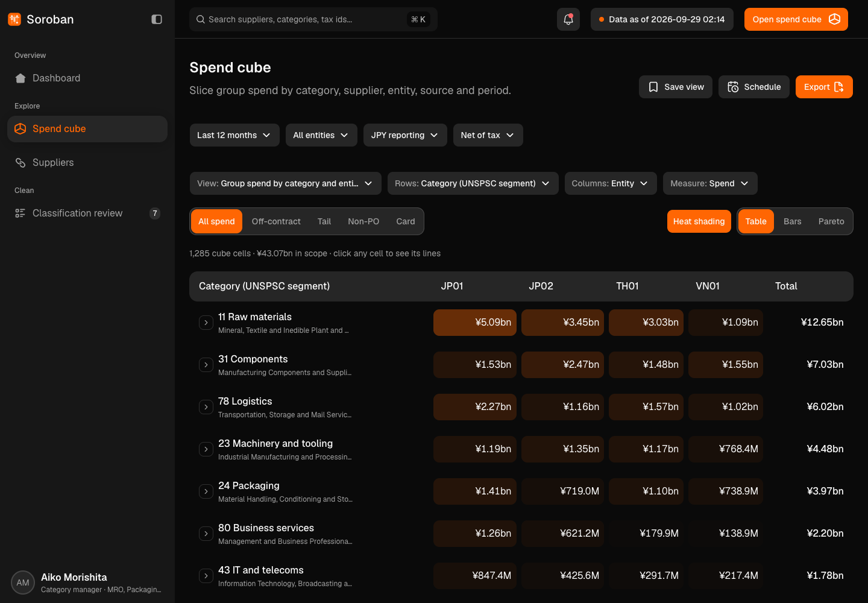Click the ¥2.27bn Logistics JP01 cell
Screen dimensions: 868x603
[475, 407]
